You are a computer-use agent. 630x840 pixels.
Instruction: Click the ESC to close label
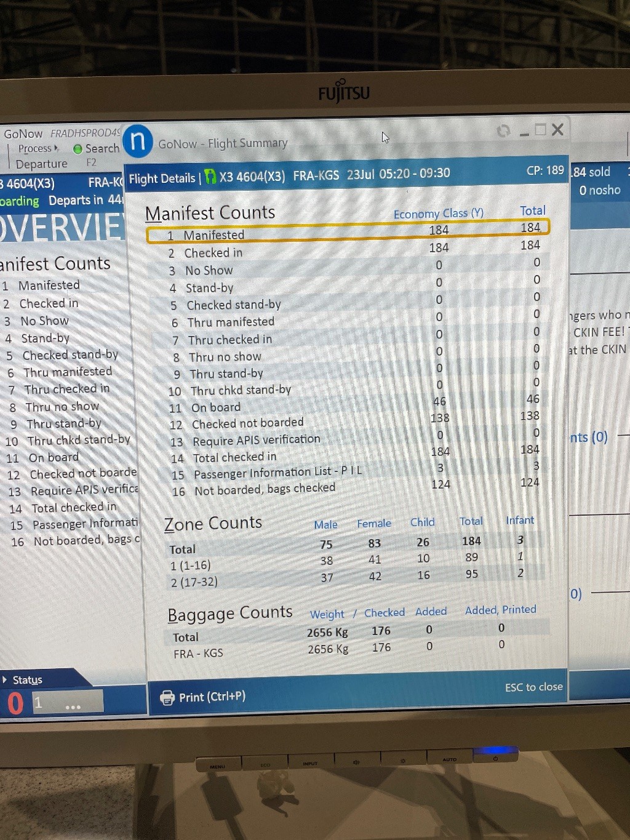point(533,687)
